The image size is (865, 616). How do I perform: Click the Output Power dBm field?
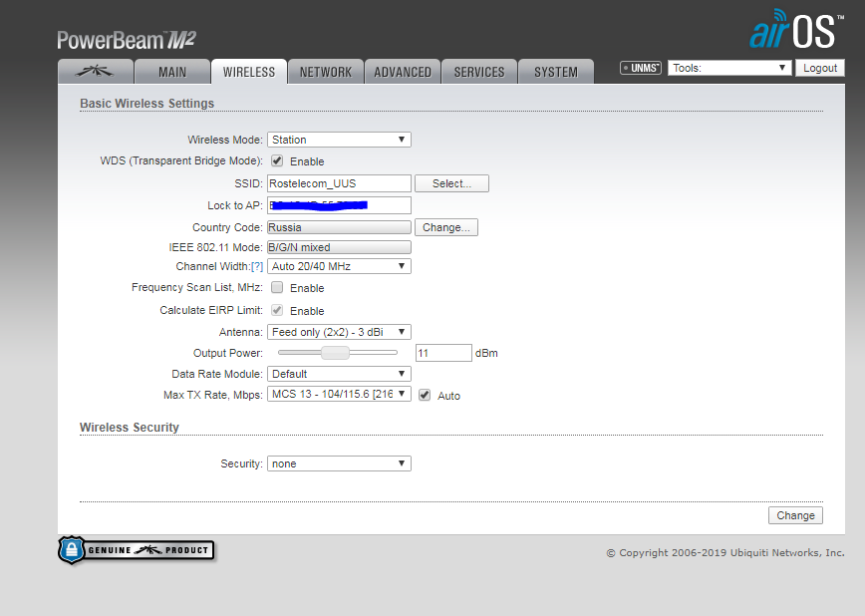click(x=443, y=353)
